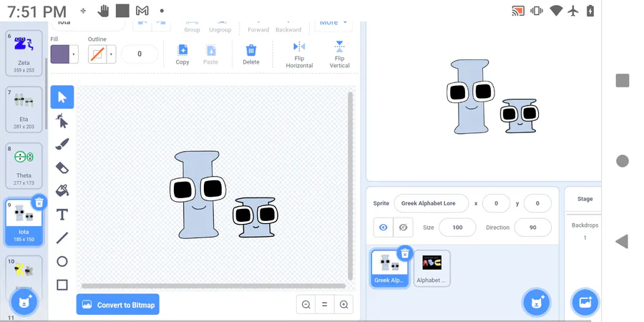Click the Group button
Screen dimensions: 644x322
[192, 26]
